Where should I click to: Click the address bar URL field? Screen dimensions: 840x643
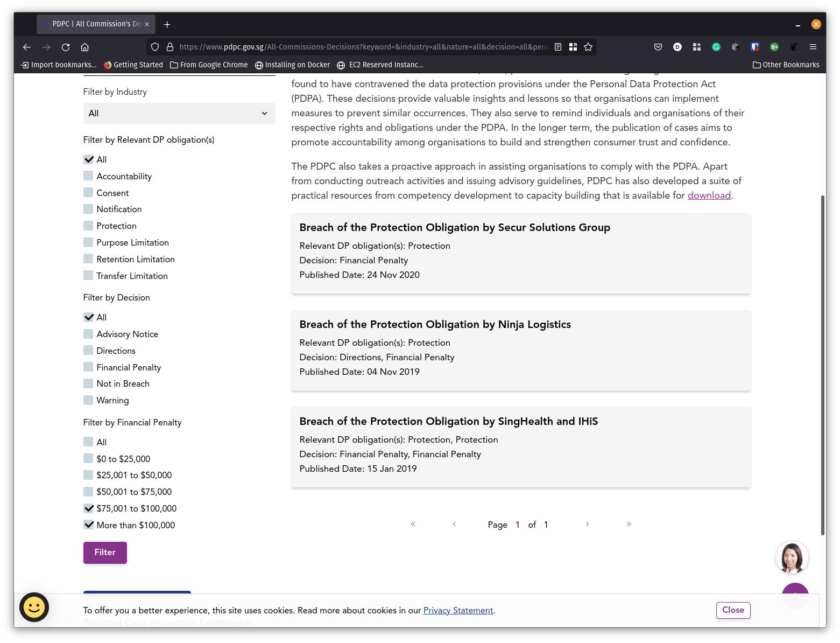pos(363,47)
